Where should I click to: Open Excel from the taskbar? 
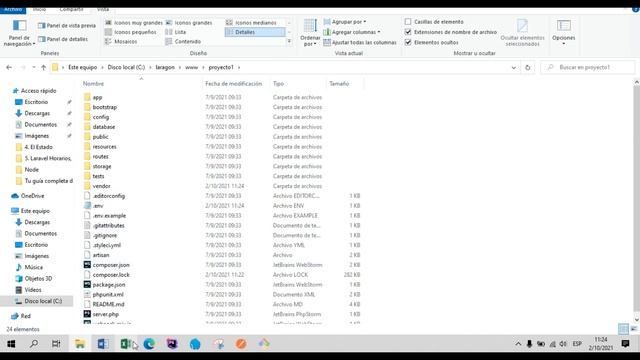pos(126,344)
